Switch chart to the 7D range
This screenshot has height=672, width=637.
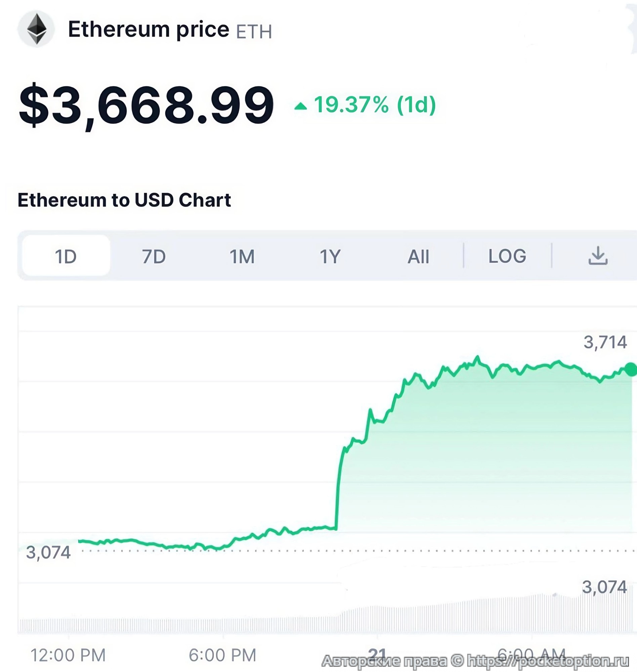tap(154, 256)
